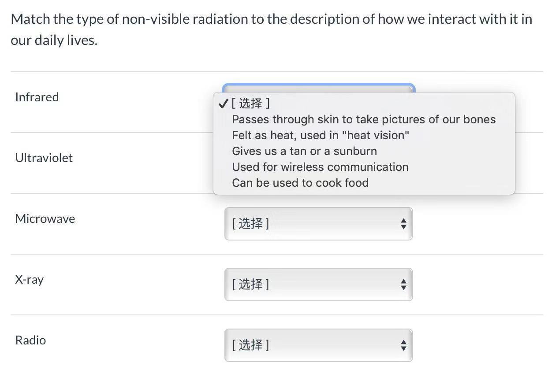Click the question prompt about non-visible radiation

click(x=271, y=30)
